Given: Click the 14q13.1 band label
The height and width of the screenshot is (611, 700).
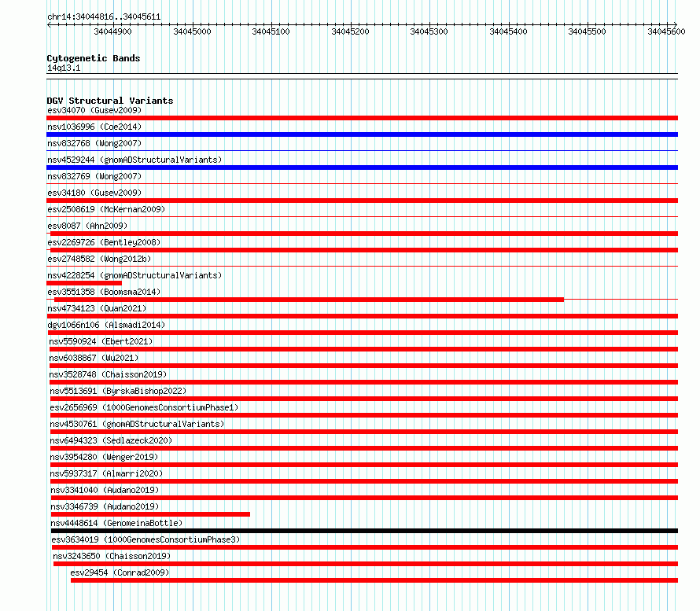Looking at the screenshot, I should (x=64, y=68).
